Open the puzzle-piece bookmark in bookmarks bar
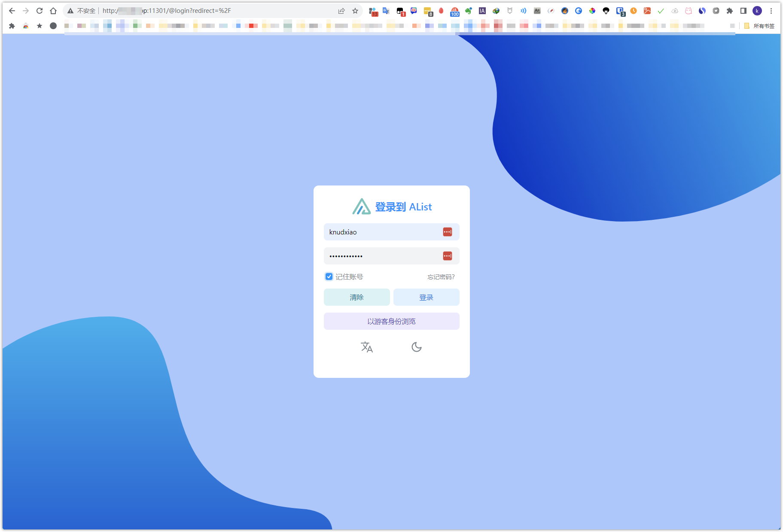The width and height of the screenshot is (783, 532). coord(12,26)
